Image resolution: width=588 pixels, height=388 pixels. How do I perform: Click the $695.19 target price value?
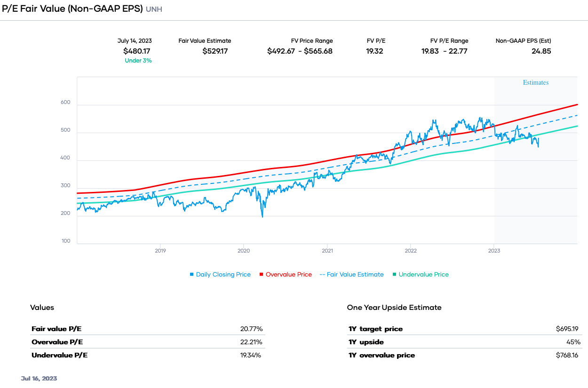pos(568,329)
